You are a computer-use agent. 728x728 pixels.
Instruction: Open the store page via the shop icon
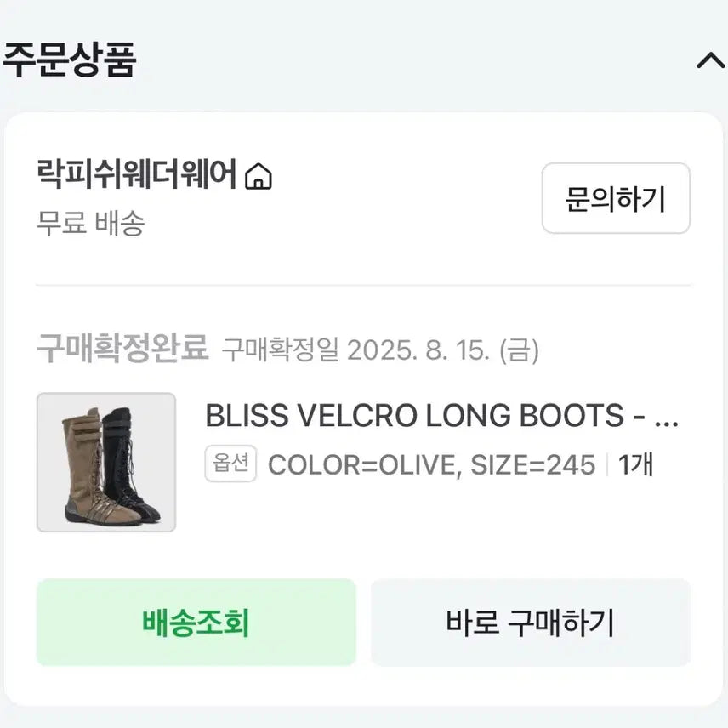260,175
